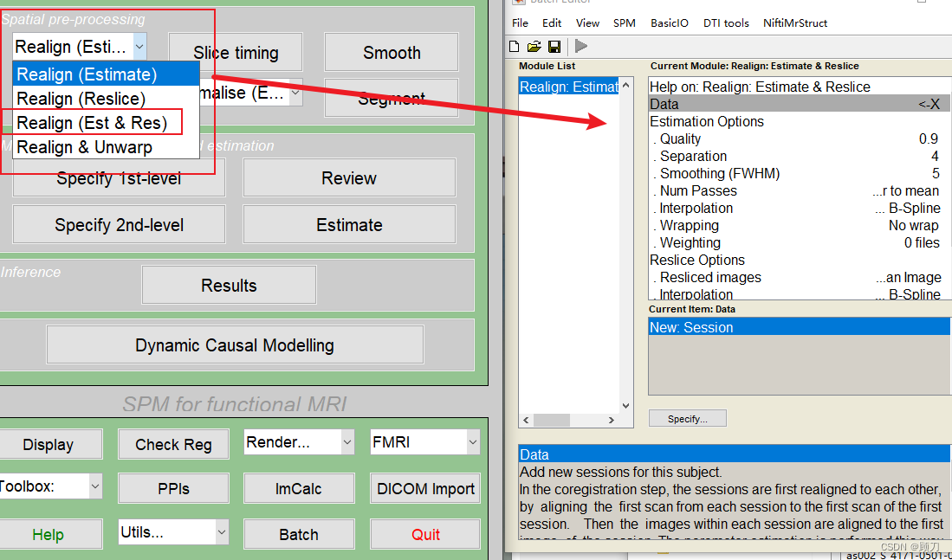This screenshot has width=952, height=560.
Task: Expand the FMRI modality dropdown
Action: coord(473,442)
